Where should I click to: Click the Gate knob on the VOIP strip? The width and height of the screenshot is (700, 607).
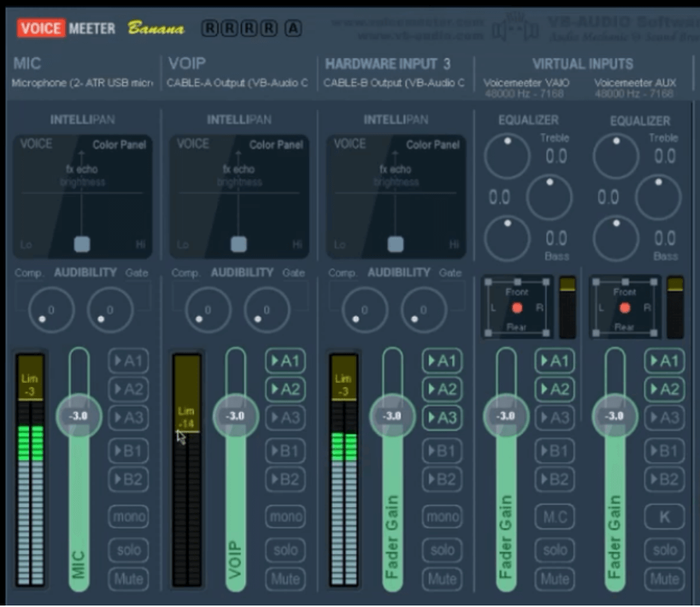(266, 309)
